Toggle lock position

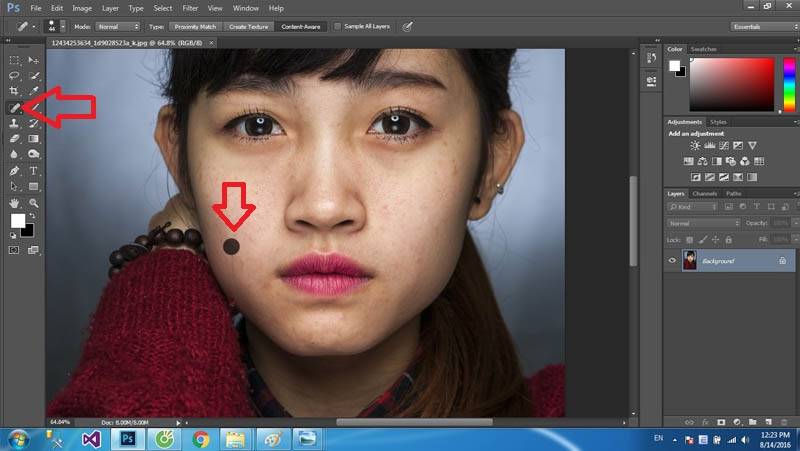(715, 239)
